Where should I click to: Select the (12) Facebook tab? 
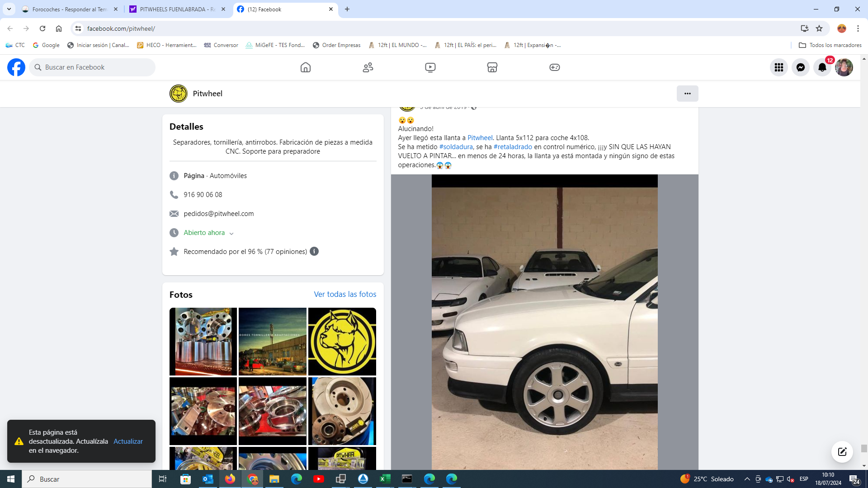(x=286, y=9)
